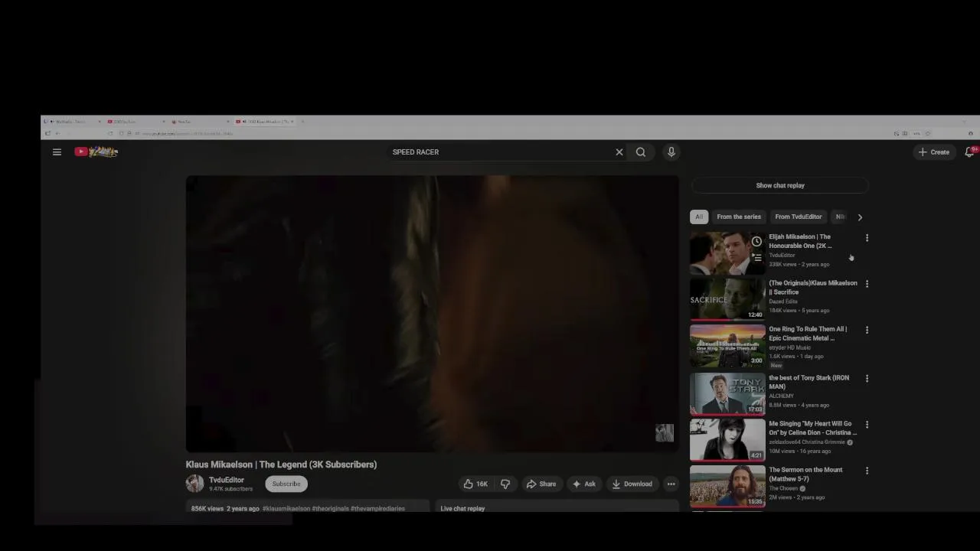Click the channel watermark in video corner

click(664, 433)
